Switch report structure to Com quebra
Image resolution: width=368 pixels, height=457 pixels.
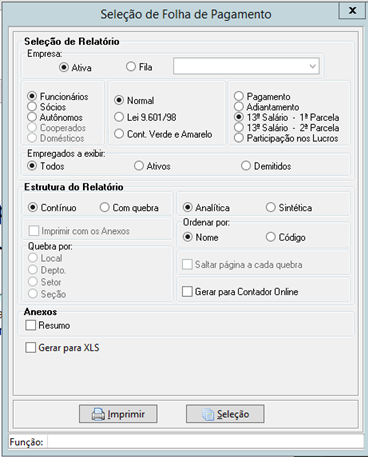[105, 207]
